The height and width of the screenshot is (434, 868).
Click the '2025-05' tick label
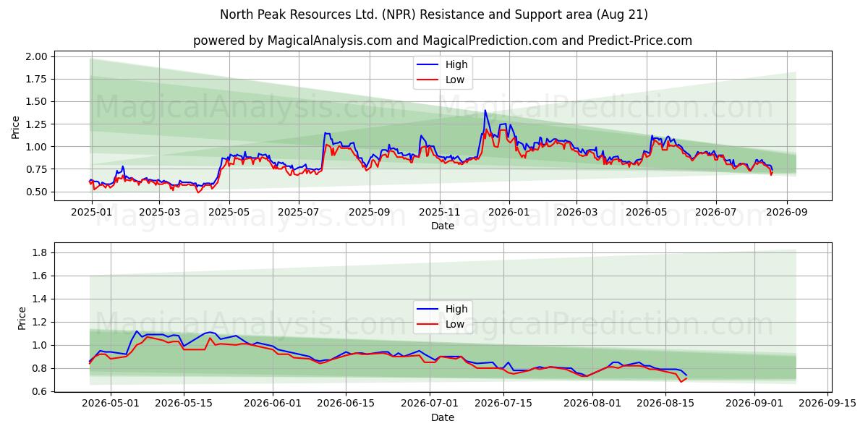pyautogui.click(x=229, y=213)
